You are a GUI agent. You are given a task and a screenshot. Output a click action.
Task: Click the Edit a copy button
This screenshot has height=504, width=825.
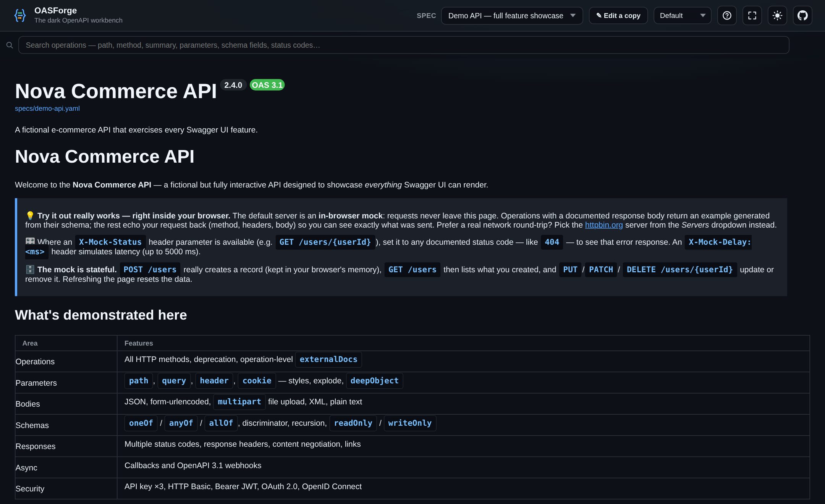coord(618,16)
